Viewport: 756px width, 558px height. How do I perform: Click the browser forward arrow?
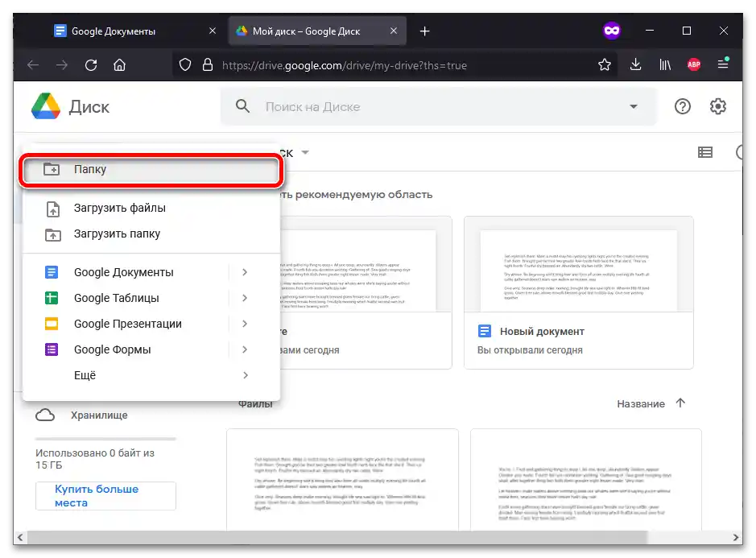[62, 64]
